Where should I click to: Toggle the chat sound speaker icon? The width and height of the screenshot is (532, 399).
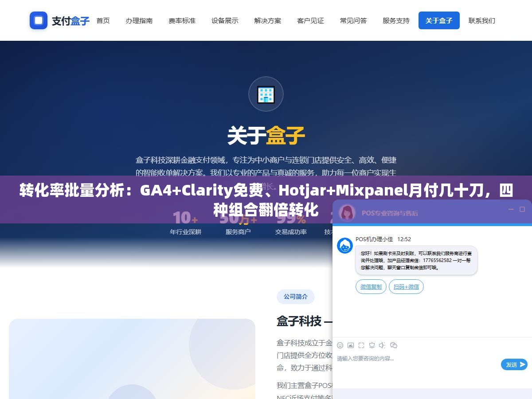click(x=383, y=345)
